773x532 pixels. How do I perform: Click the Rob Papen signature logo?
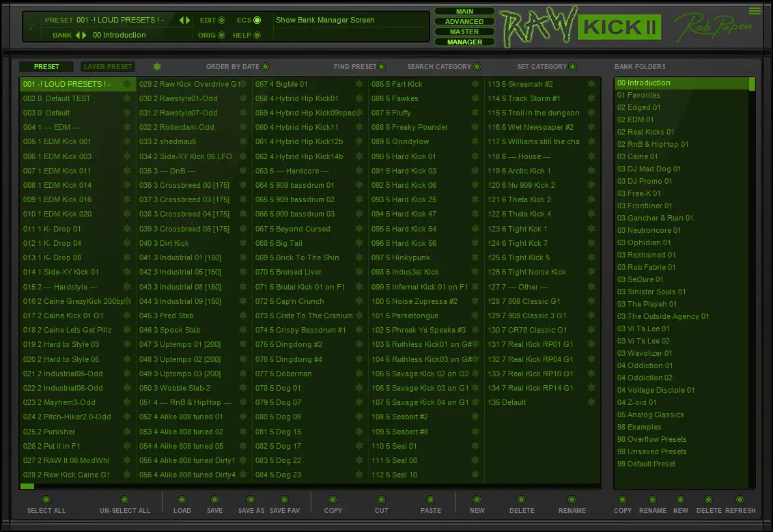click(x=712, y=26)
